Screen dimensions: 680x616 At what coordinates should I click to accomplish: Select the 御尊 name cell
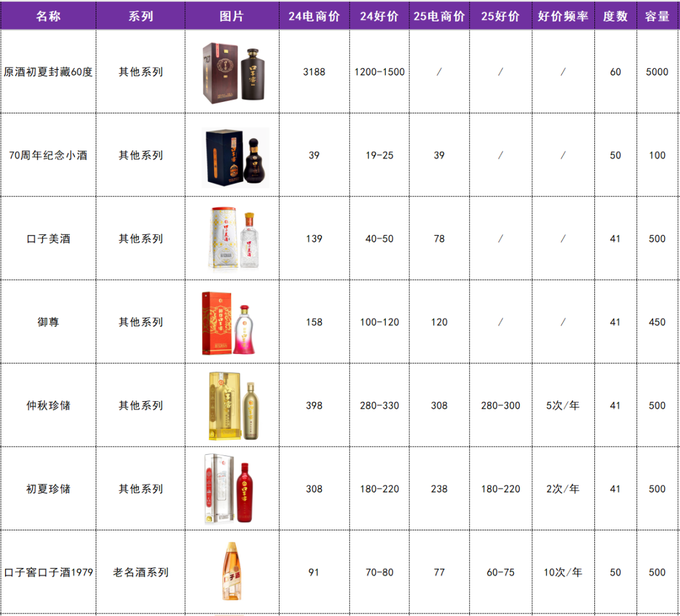[x=48, y=322]
